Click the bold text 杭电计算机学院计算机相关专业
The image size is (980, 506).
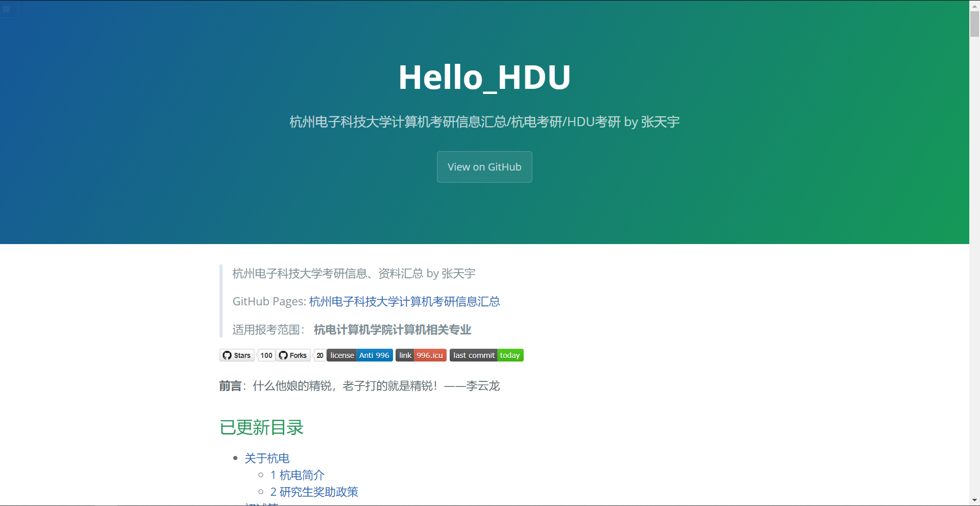point(393,330)
